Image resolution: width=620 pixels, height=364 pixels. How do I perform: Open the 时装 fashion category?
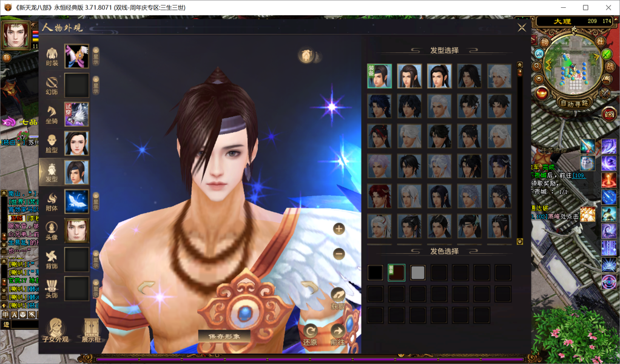[x=52, y=57]
